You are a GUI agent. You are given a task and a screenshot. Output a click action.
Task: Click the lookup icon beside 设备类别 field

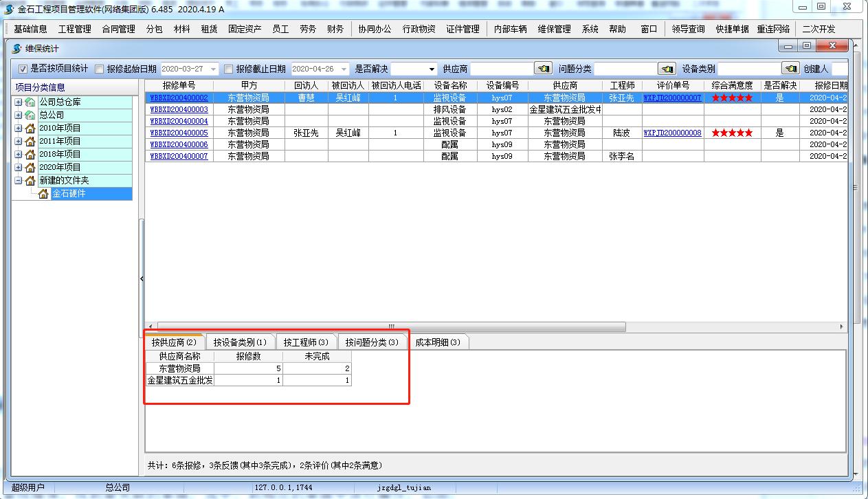tap(790, 69)
